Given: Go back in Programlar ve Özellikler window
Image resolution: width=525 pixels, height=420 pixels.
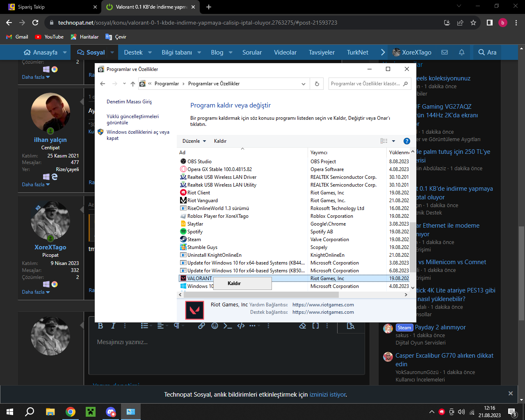Looking at the screenshot, I should click(103, 84).
